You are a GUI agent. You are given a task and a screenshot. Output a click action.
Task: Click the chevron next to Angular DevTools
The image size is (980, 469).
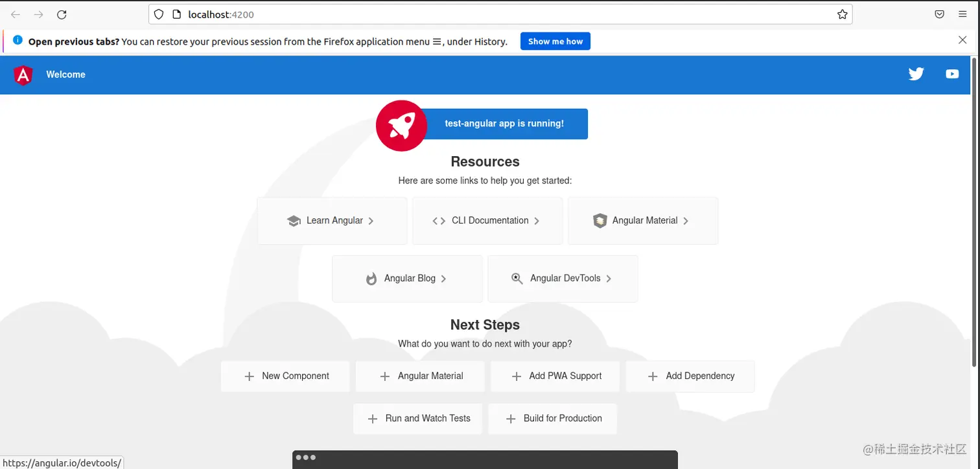[609, 279]
